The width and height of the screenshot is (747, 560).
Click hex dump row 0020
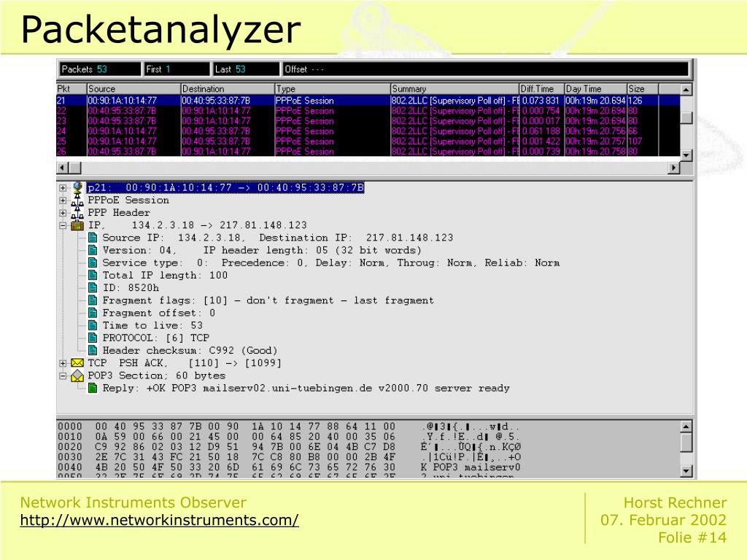[x=289, y=447]
